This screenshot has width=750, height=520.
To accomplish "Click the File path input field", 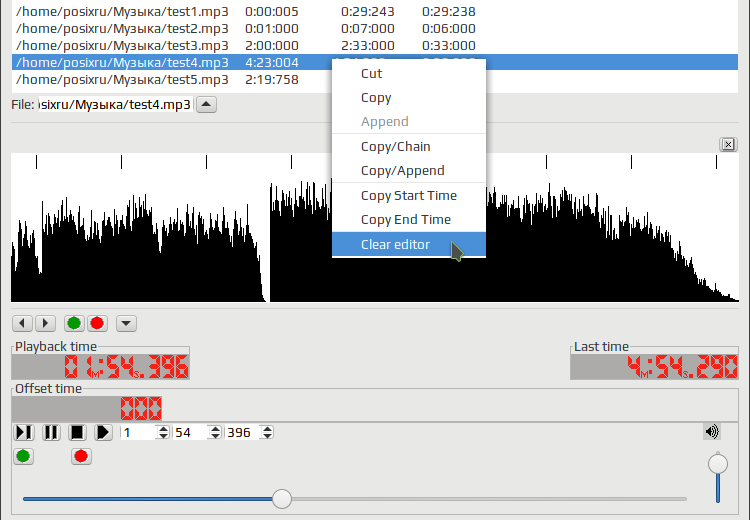I will point(115,104).
